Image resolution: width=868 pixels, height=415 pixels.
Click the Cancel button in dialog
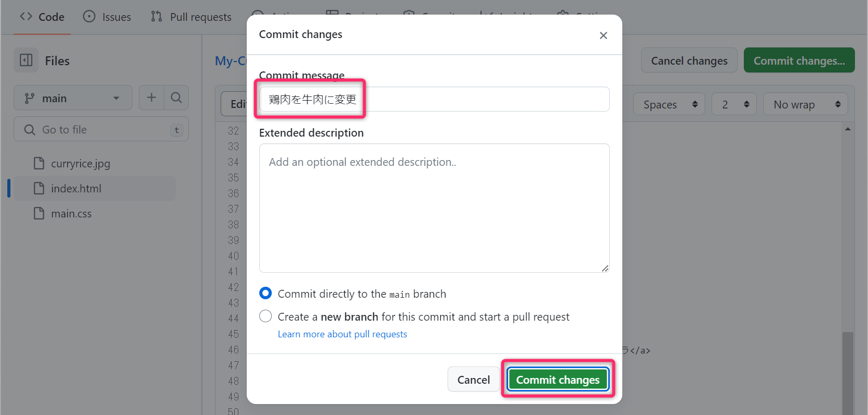(473, 380)
